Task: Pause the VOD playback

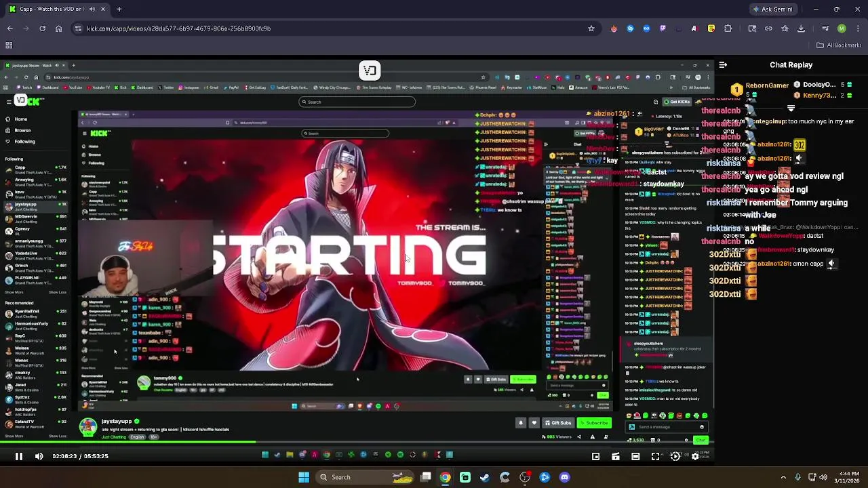Action: pyautogui.click(x=19, y=456)
